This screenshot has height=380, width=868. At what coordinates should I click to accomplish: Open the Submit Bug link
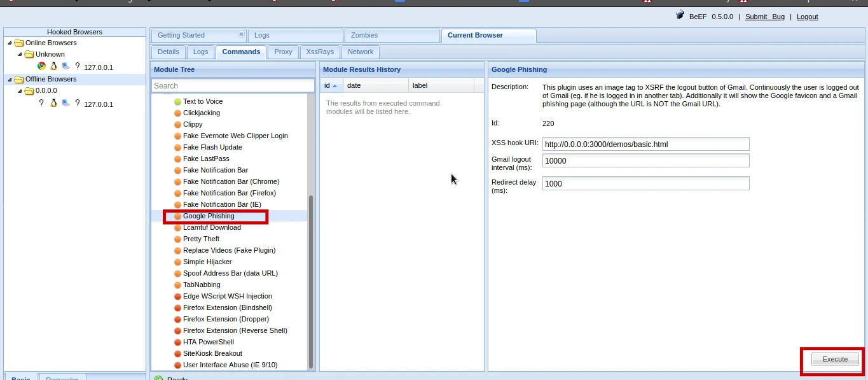[x=764, y=17]
